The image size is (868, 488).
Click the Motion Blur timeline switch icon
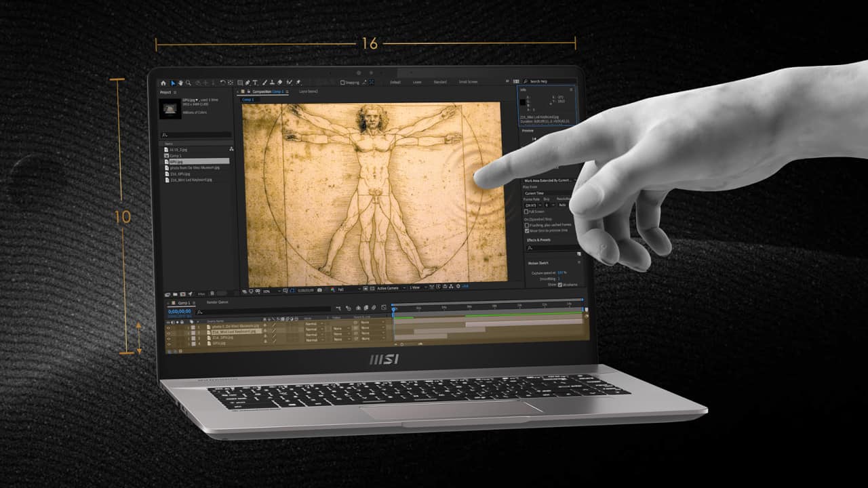tap(374, 307)
